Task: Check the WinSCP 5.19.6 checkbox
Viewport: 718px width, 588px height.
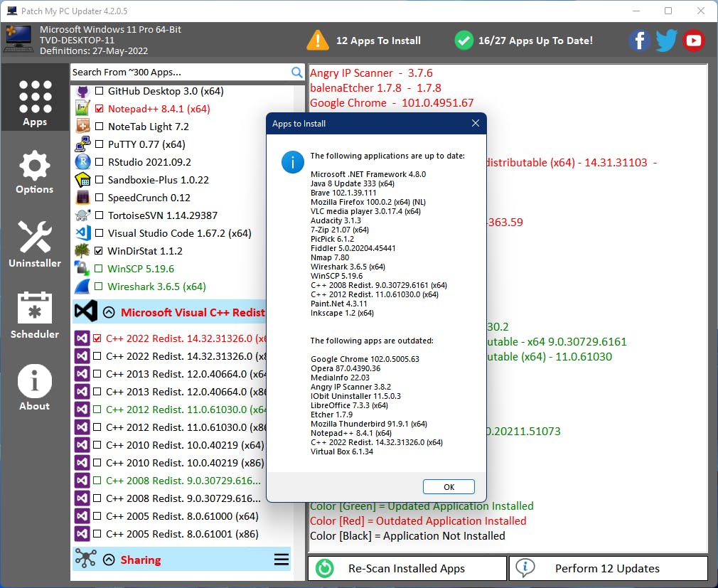Action: click(x=98, y=268)
